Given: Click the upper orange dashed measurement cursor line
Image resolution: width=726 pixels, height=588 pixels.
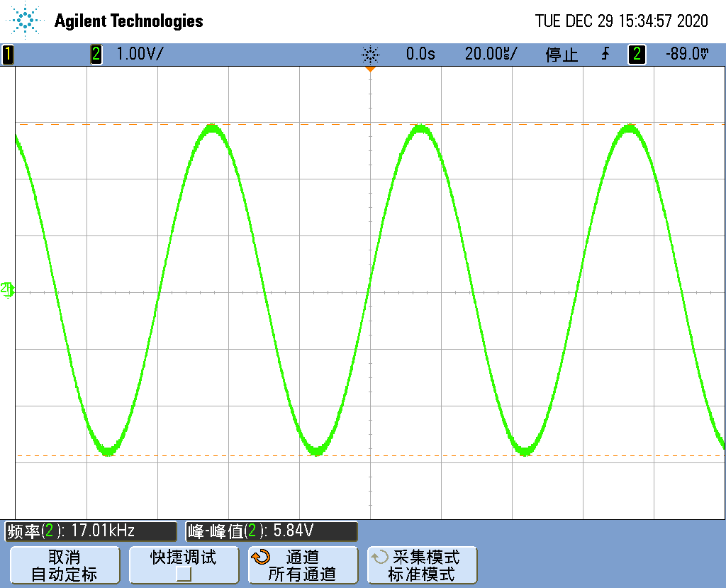Looking at the screenshot, I should coord(370,124).
